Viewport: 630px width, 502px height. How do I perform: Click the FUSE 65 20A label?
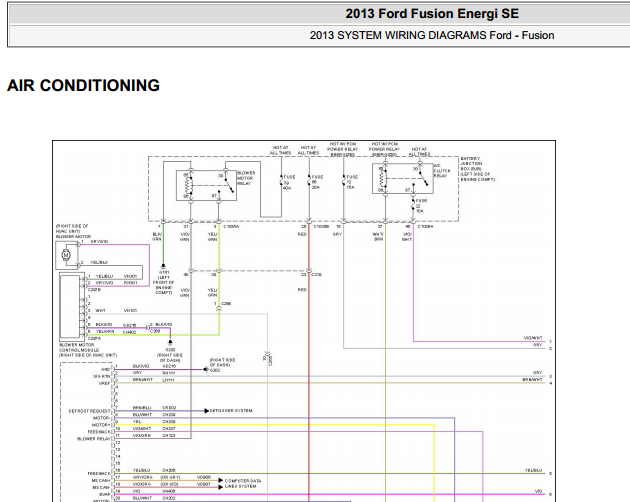click(317, 182)
